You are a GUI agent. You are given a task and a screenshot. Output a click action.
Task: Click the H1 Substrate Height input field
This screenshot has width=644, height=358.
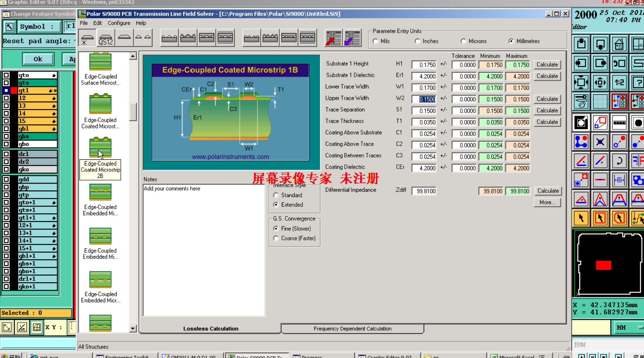424,65
